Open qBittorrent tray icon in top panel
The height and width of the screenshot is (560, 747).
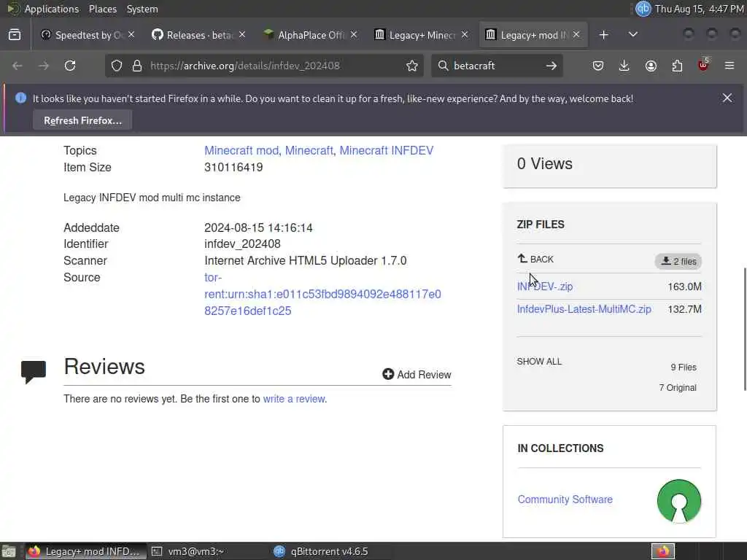[x=643, y=9]
